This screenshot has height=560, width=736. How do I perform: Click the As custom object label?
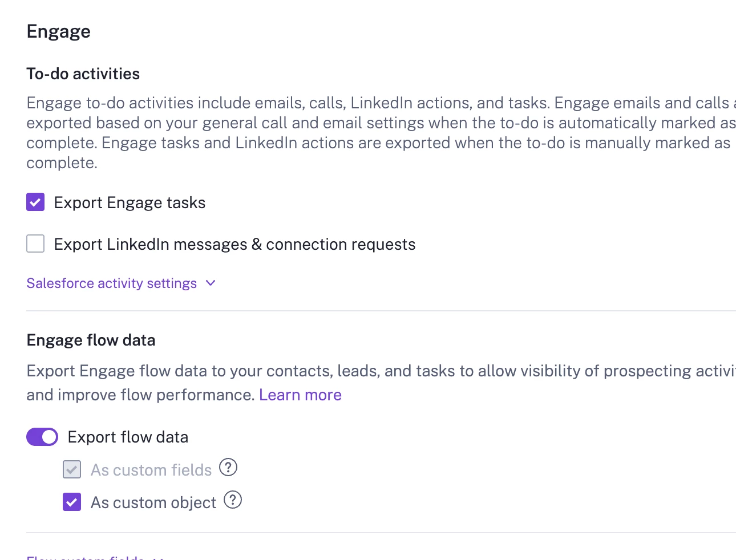153,502
